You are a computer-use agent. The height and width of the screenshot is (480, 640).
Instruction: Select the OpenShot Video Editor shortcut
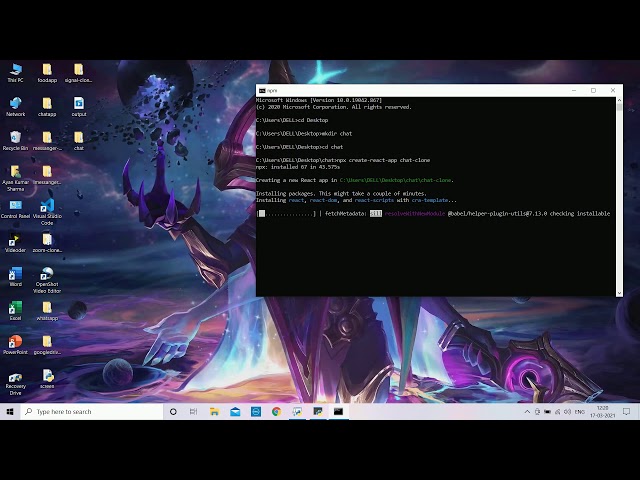coord(47,280)
